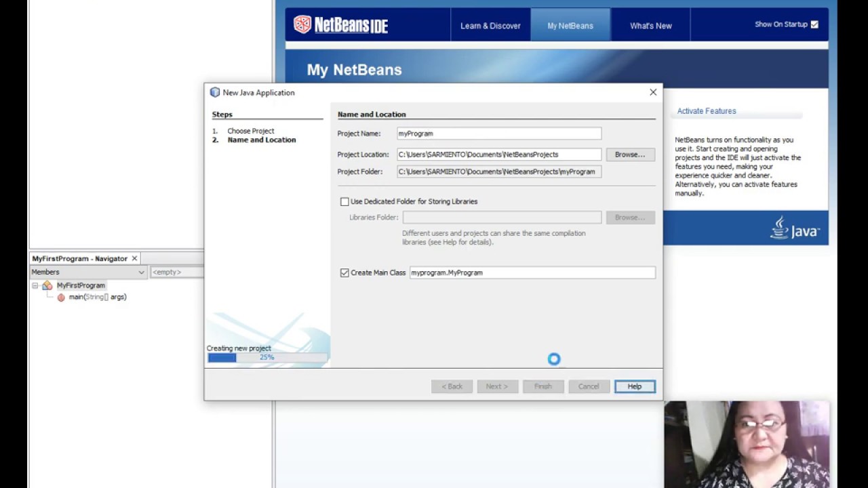Uncheck Create Main Class checkbox
This screenshot has height=488, width=868.
point(344,272)
